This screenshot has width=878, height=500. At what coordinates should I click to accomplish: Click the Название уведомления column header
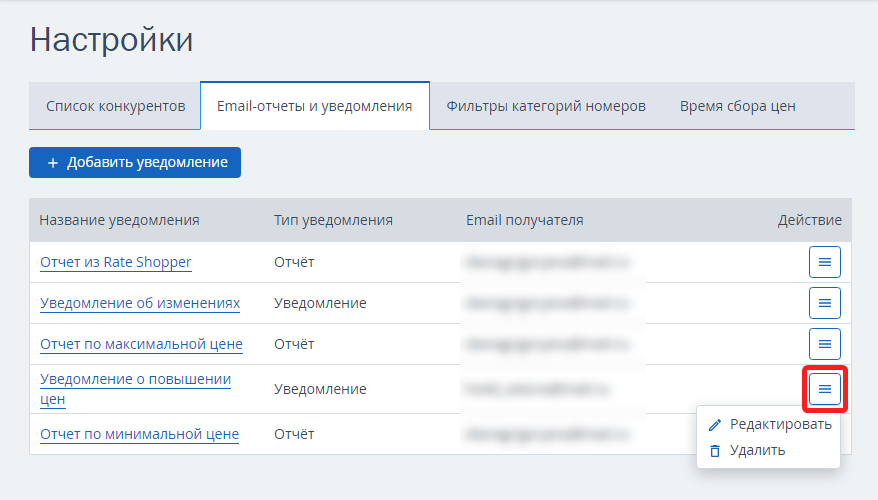click(x=119, y=220)
